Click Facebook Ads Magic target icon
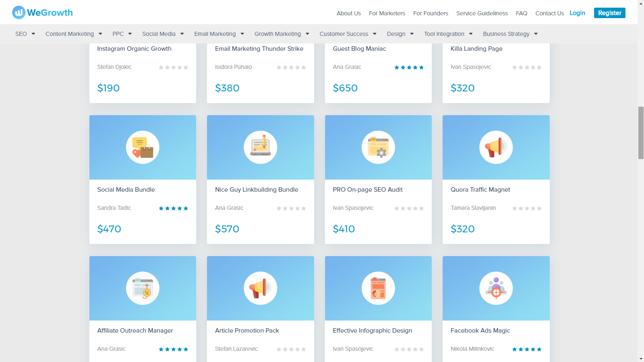 tap(496, 288)
